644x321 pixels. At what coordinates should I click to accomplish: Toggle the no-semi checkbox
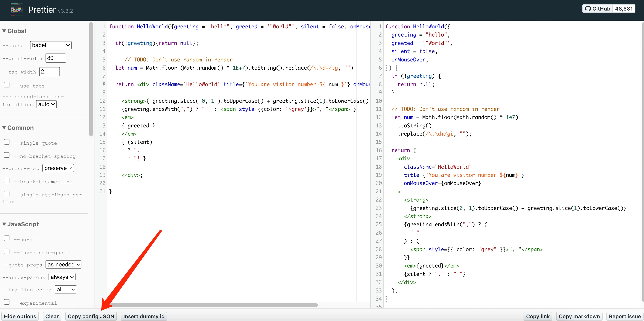[7, 238]
